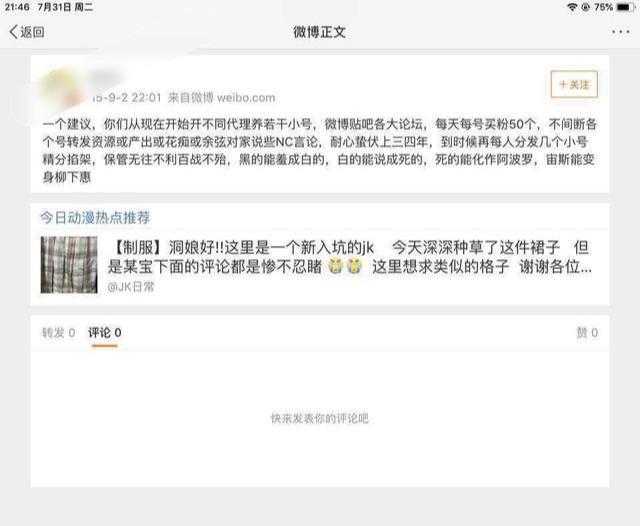This screenshot has width=640, height=526.
Task: Check the Wi-Fi status icon
Action: [x=572, y=7]
